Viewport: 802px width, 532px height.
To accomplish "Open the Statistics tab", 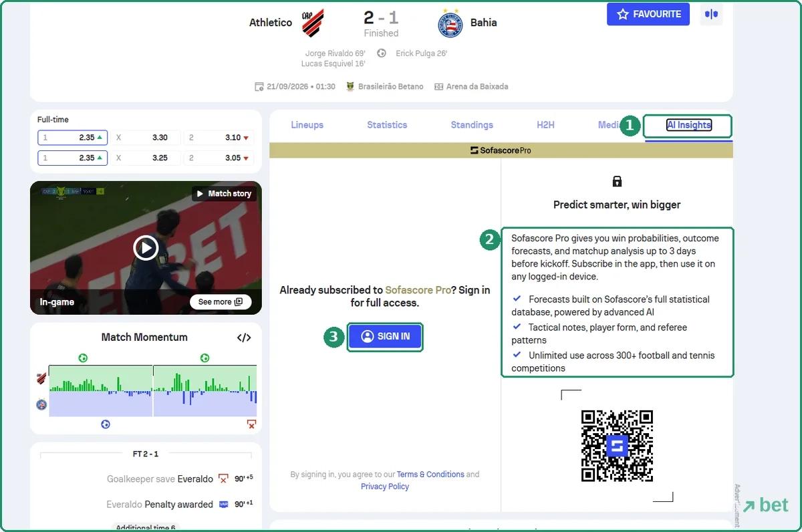I will pos(387,125).
